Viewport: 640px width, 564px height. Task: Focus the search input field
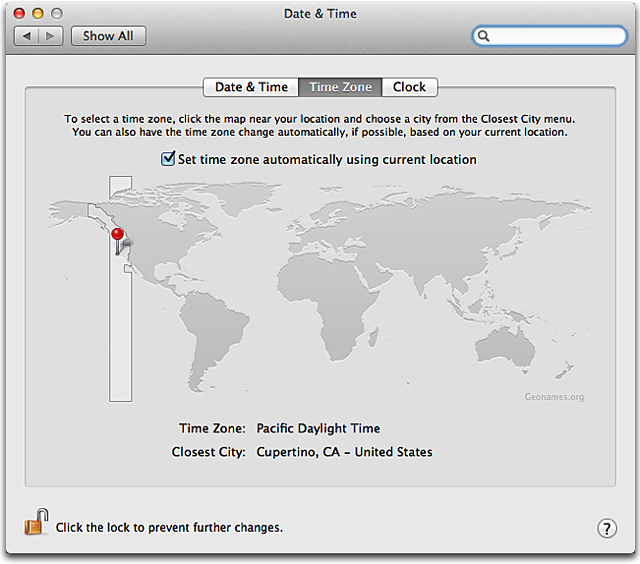tap(549, 36)
